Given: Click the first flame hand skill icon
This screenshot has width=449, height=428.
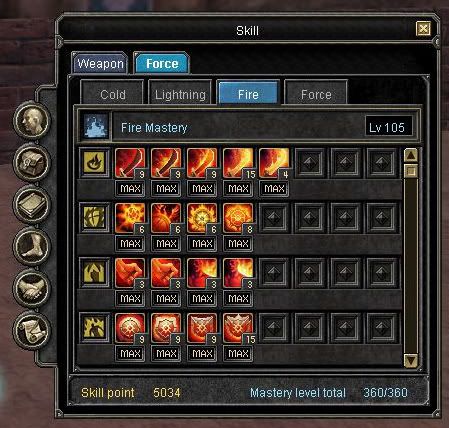Looking at the screenshot, I should coord(130,273).
